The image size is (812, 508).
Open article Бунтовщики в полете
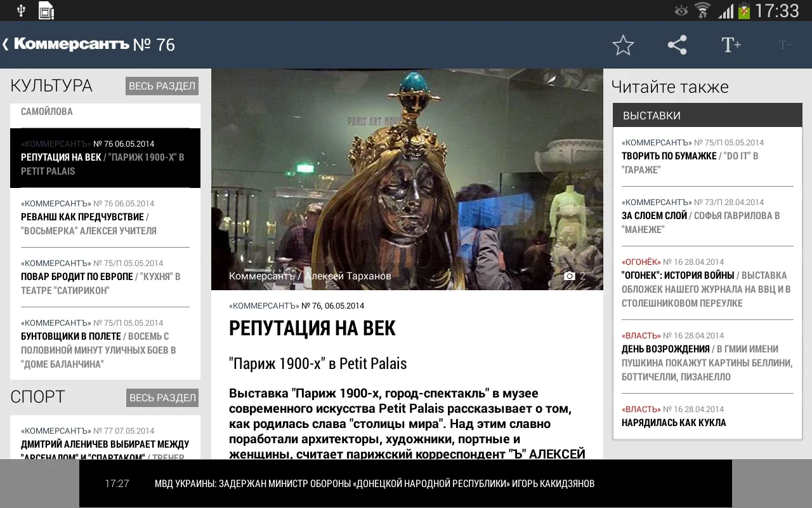105,343
